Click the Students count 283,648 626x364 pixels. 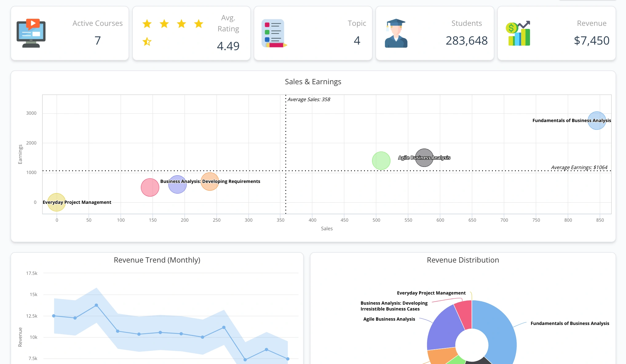466,41
